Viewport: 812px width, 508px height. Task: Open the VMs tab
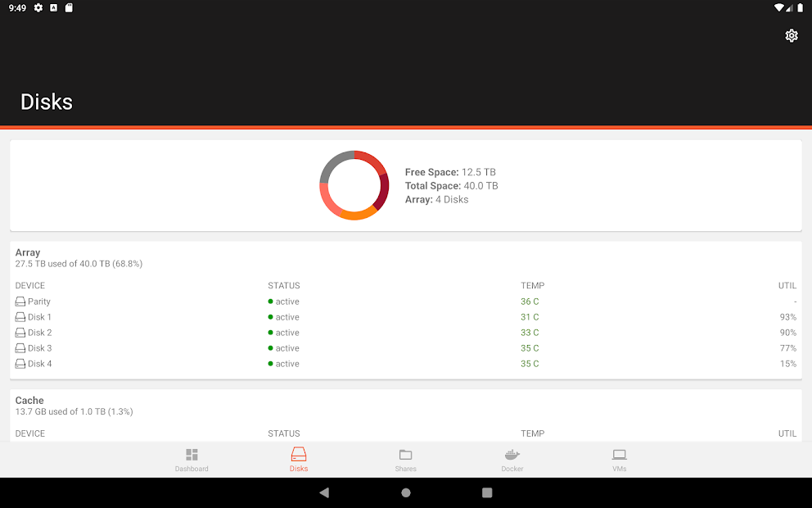point(620,460)
